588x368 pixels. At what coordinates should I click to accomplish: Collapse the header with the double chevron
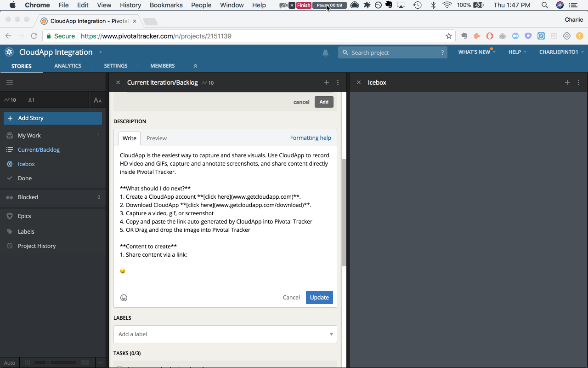[195, 66]
